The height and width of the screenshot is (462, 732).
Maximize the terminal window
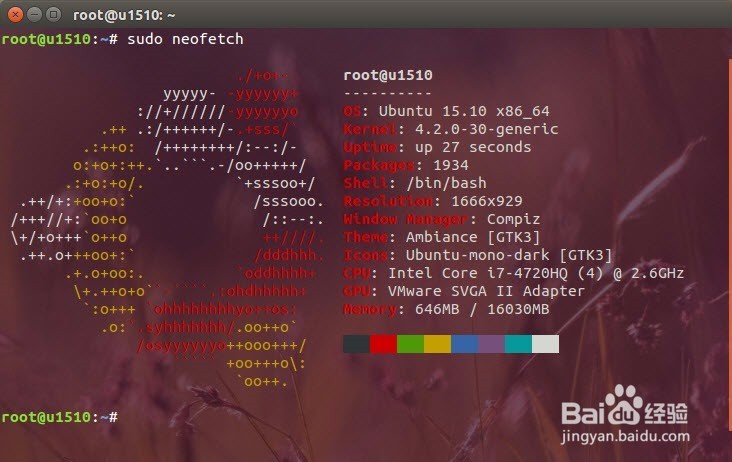point(54,15)
